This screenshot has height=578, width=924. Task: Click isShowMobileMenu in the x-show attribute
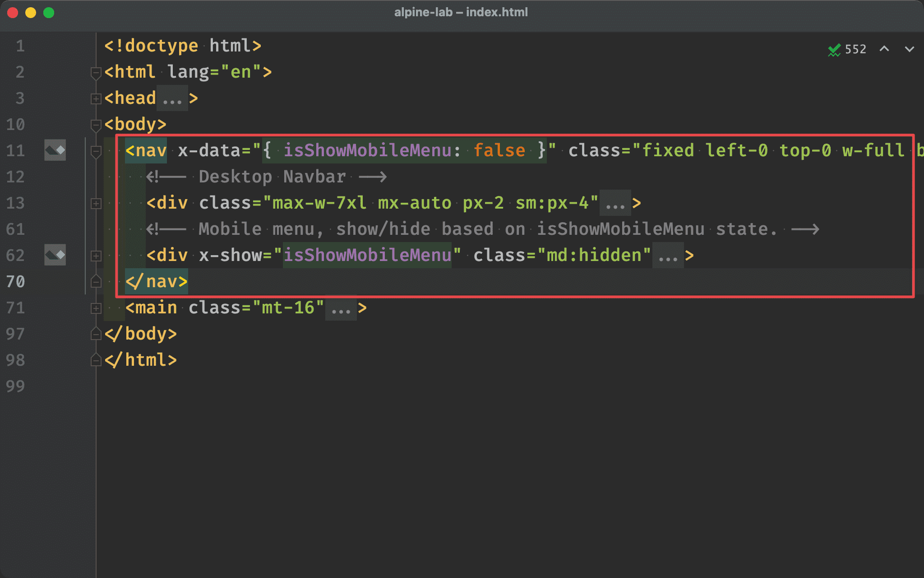click(367, 256)
